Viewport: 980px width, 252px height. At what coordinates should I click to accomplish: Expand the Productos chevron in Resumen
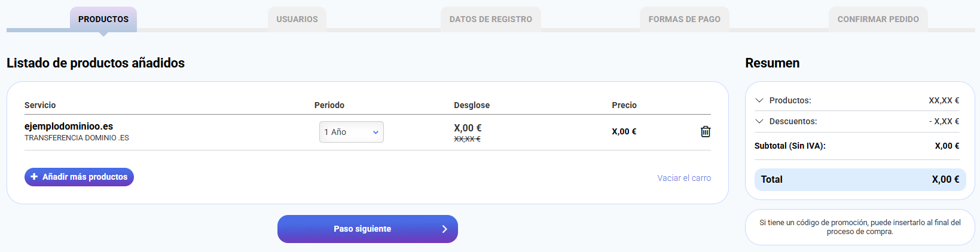pos(759,100)
